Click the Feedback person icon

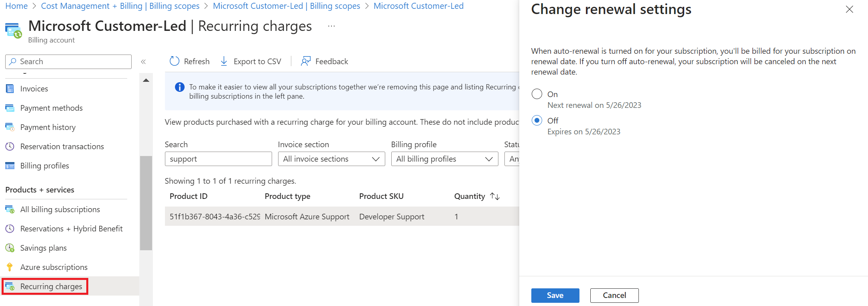point(306,61)
